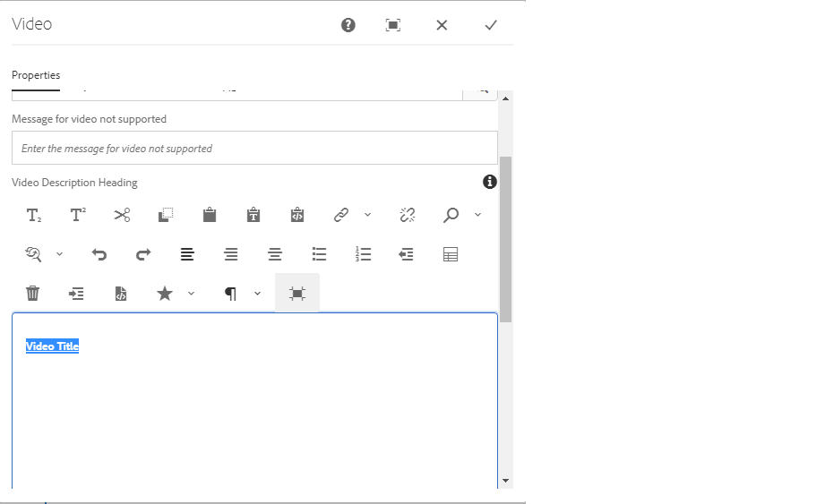The height and width of the screenshot is (504, 825).
Task: Paste as plain text icon
Action: coord(254,215)
